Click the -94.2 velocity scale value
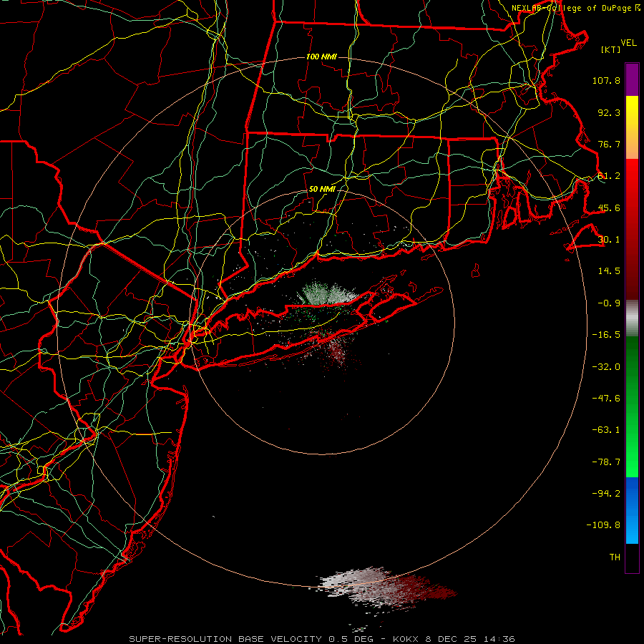This screenshot has width=644, height=644. tap(606, 494)
